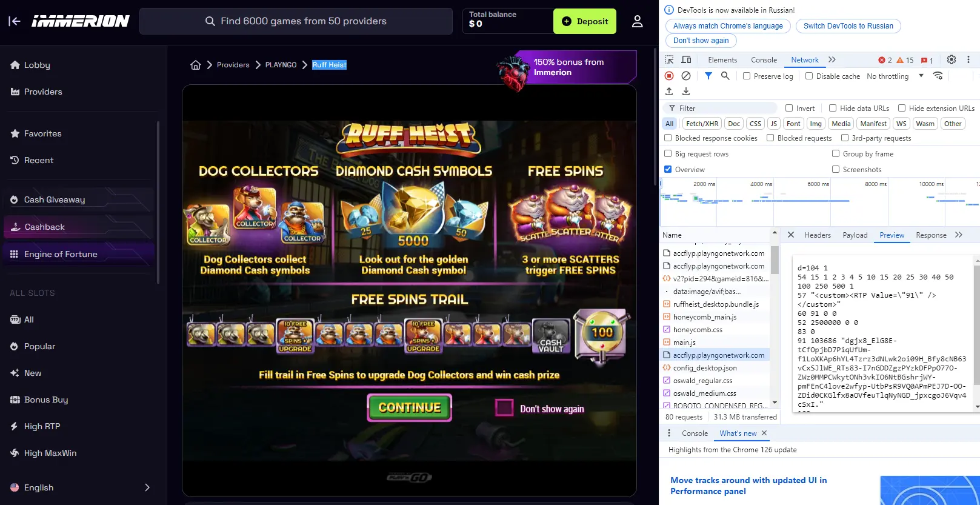Close the request details pane
This screenshot has height=505, width=980.
(x=790, y=235)
